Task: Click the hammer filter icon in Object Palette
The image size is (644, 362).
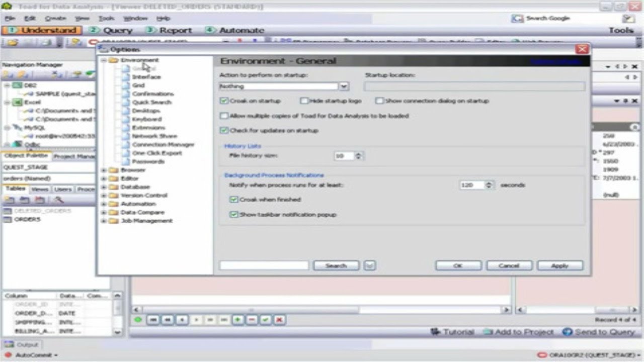Action: click(59, 200)
